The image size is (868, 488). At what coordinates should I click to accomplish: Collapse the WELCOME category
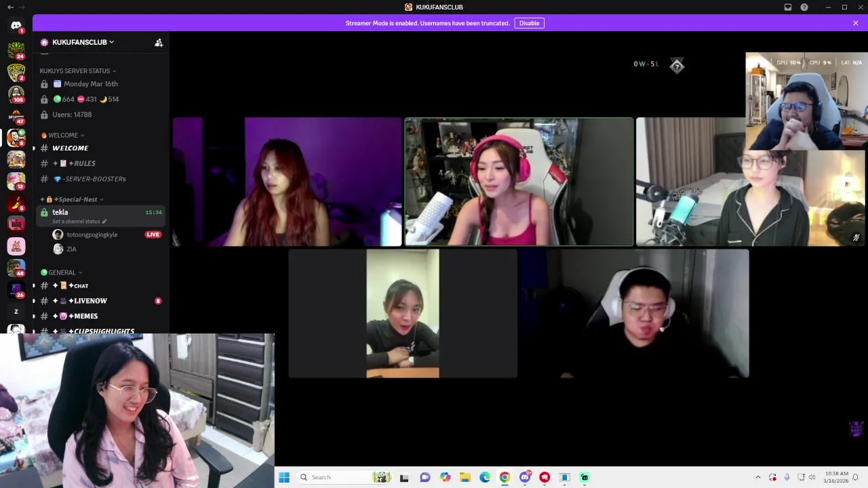point(62,135)
